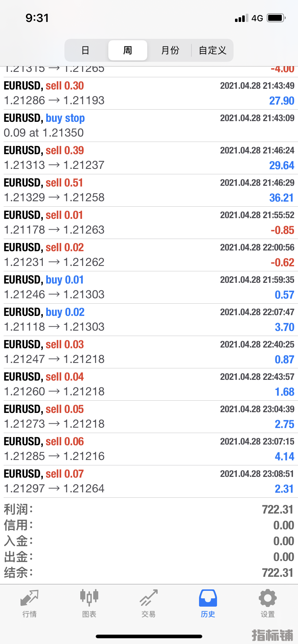Open the 自定义 custom period tab
The height and width of the screenshot is (644, 298).
point(212,50)
